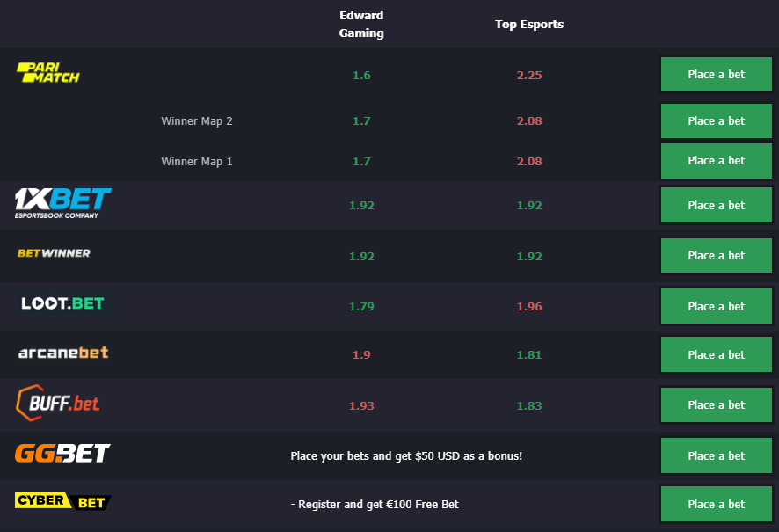The image size is (779, 532).
Task: Place a bet in Parimatch's top row
Action: [x=716, y=75]
